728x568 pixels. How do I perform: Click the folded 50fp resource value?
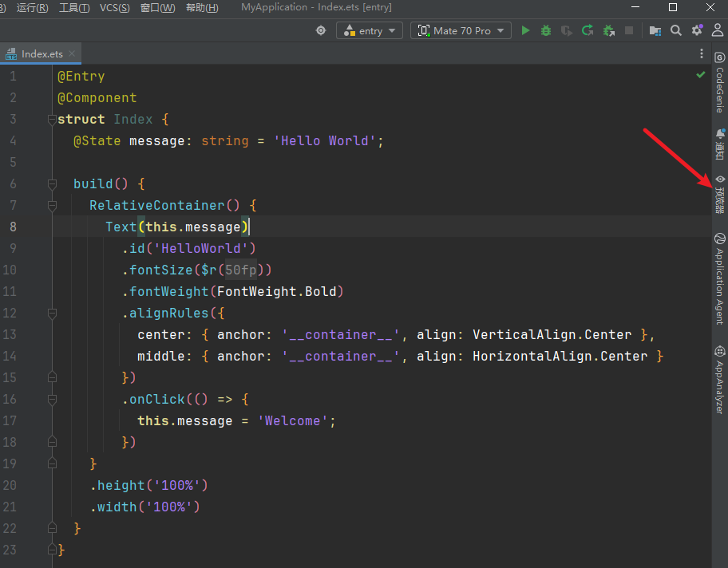(x=241, y=270)
